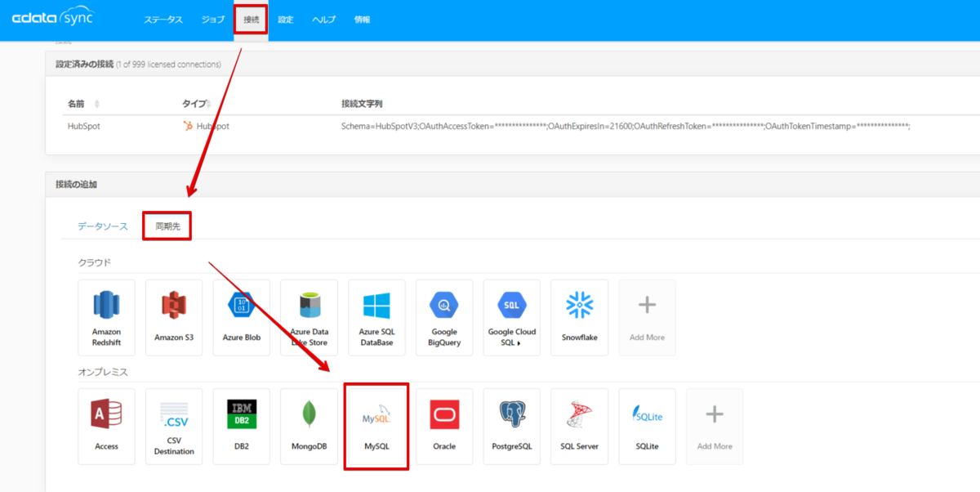This screenshot has height=492, width=980.
Task: Choose MySQL destination
Action: (x=376, y=427)
